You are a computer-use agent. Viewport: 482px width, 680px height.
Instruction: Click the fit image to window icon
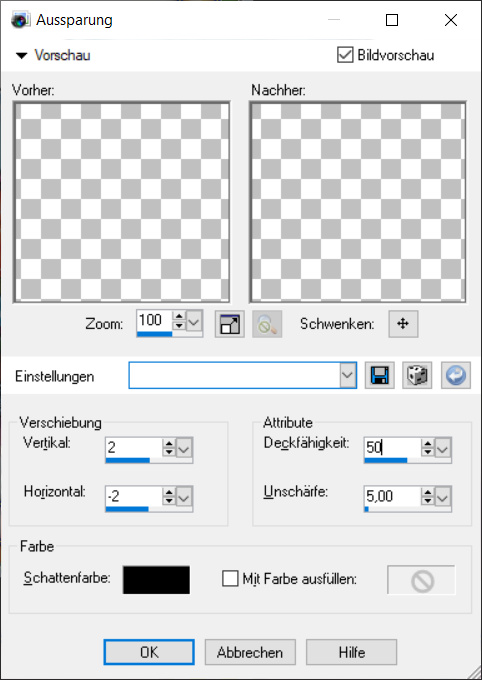[x=230, y=324]
